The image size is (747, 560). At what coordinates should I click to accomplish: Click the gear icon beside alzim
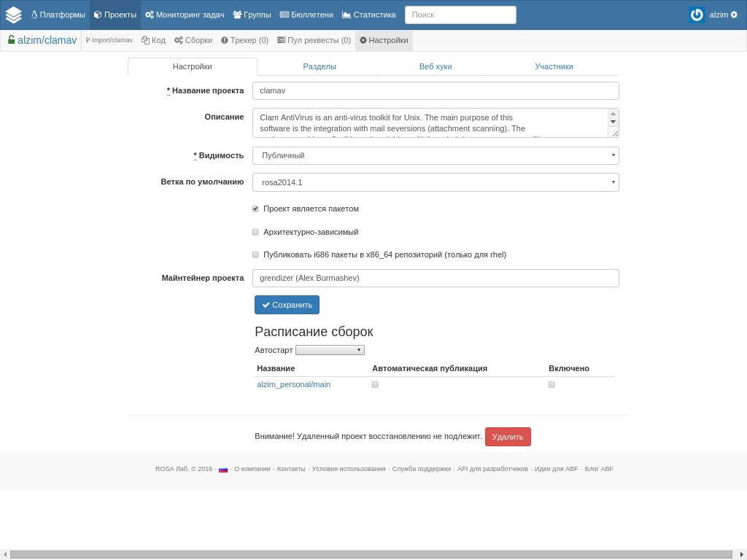[x=734, y=15]
